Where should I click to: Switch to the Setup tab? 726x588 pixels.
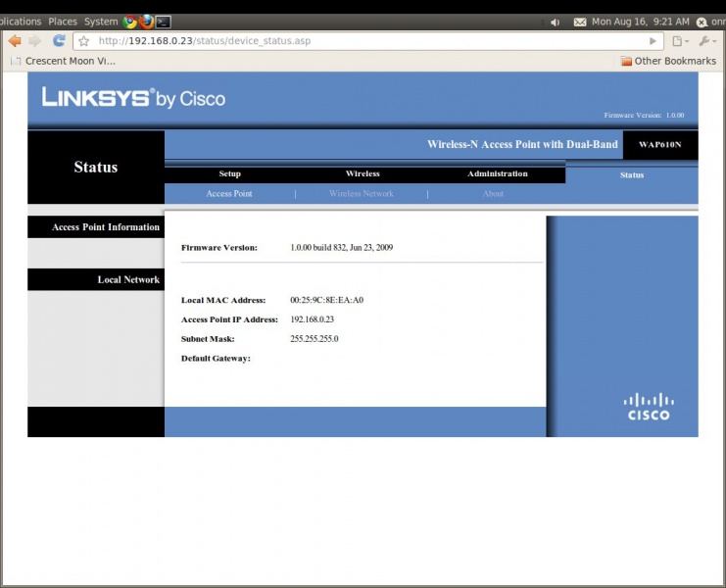[229, 173]
